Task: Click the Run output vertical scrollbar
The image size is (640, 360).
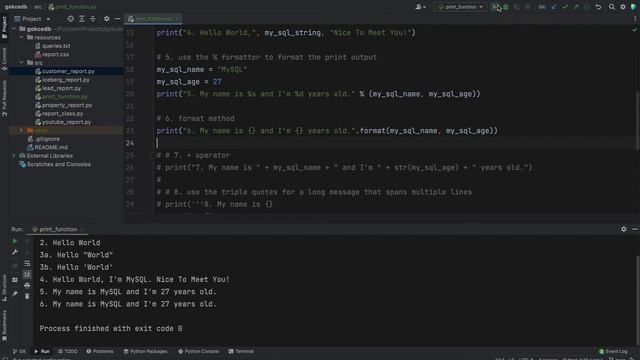Action: coord(638,300)
